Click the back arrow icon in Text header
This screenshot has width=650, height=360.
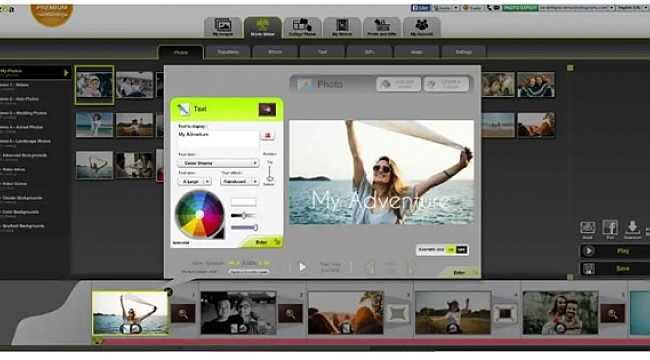pyautogui.click(x=267, y=109)
